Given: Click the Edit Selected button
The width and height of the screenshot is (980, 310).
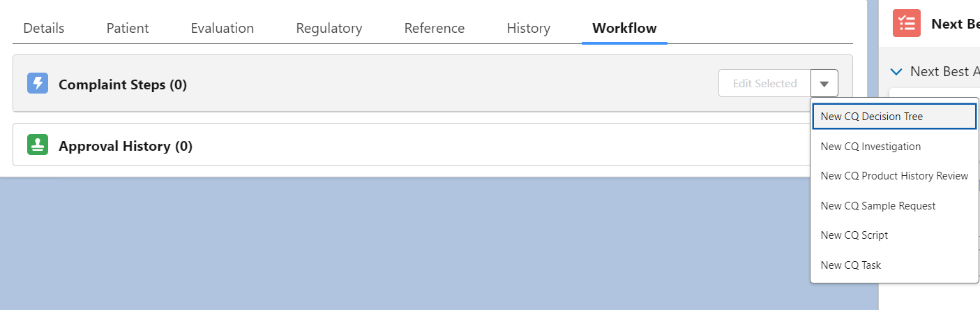Looking at the screenshot, I should coord(764,84).
